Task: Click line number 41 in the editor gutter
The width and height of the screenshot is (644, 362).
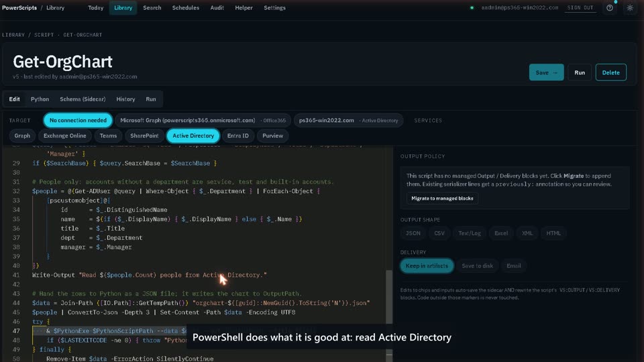Action: [16, 275]
